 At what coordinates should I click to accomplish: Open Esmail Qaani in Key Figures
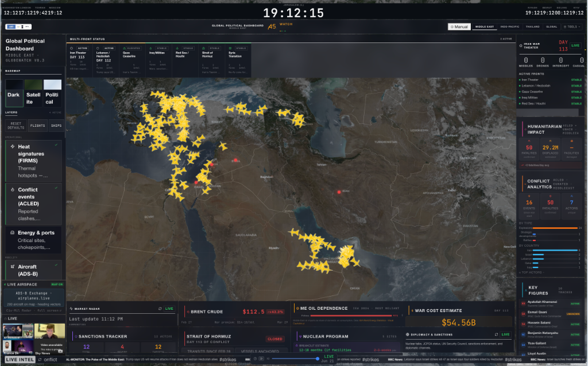(x=551, y=314)
